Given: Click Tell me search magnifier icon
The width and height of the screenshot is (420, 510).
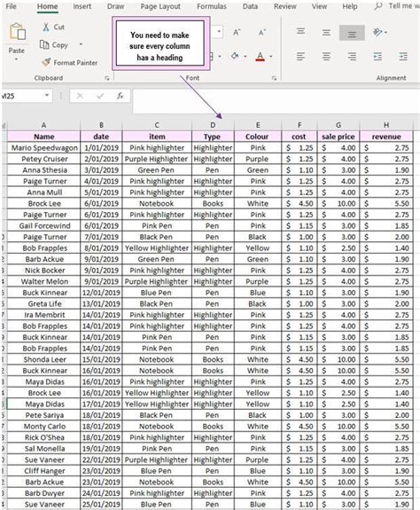Looking at the screenshot, I should click(378, 6).
